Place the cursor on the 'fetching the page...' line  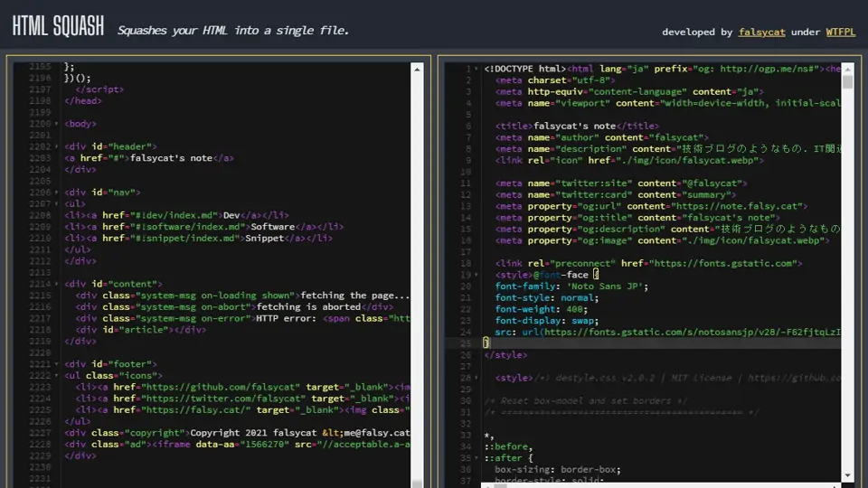pyautogui.click(x=242, y=296)
